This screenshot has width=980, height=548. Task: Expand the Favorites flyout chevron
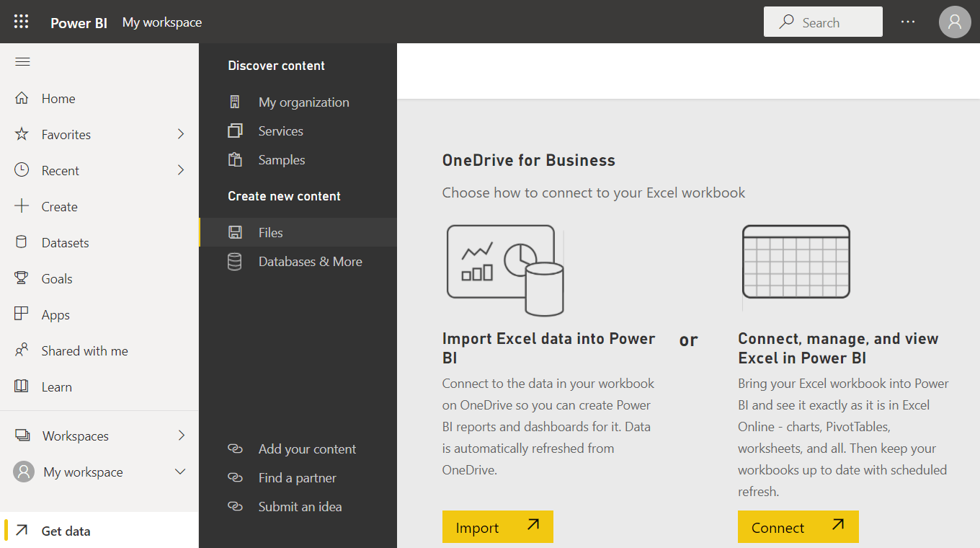point(181,134)
